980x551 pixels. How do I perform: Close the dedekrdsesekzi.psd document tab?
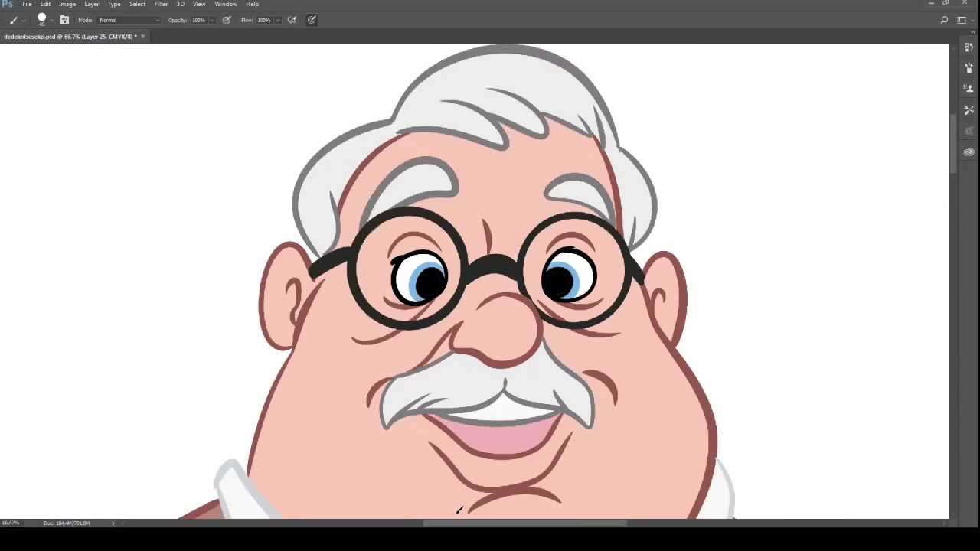pyautogui.click(x=142, y=37)
